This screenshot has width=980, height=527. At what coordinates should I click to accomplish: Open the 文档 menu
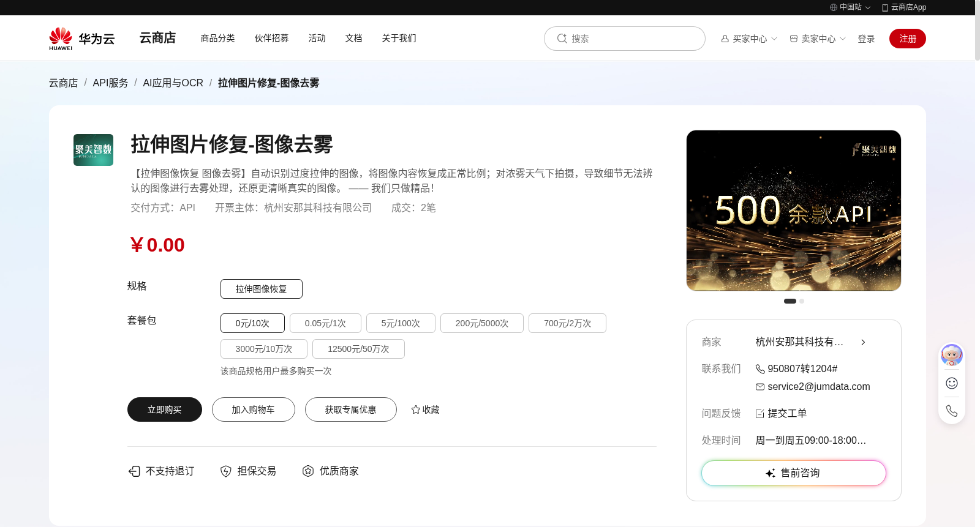pyautogui.click(x=354, y=38)
